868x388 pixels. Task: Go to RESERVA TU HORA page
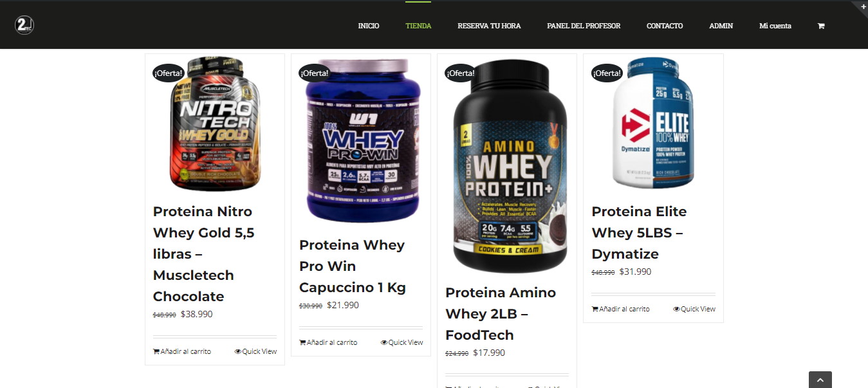[x=489, y=26]
